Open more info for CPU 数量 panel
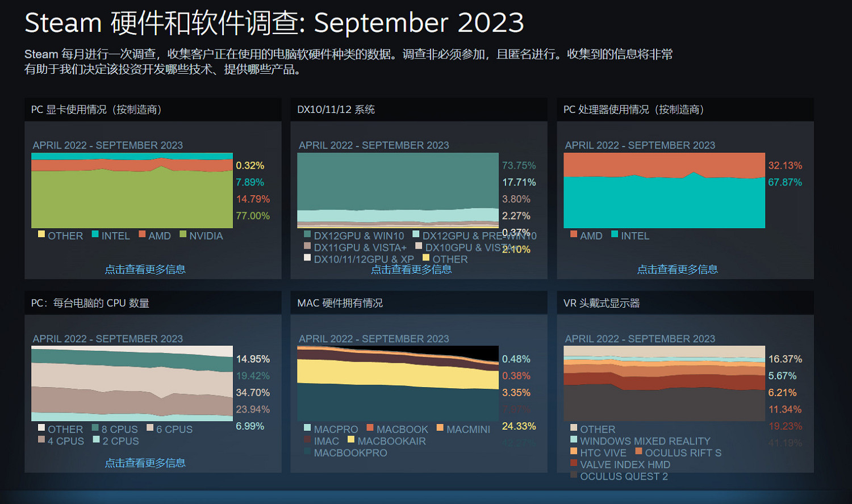Screen dimensions: 852x504 145,463
